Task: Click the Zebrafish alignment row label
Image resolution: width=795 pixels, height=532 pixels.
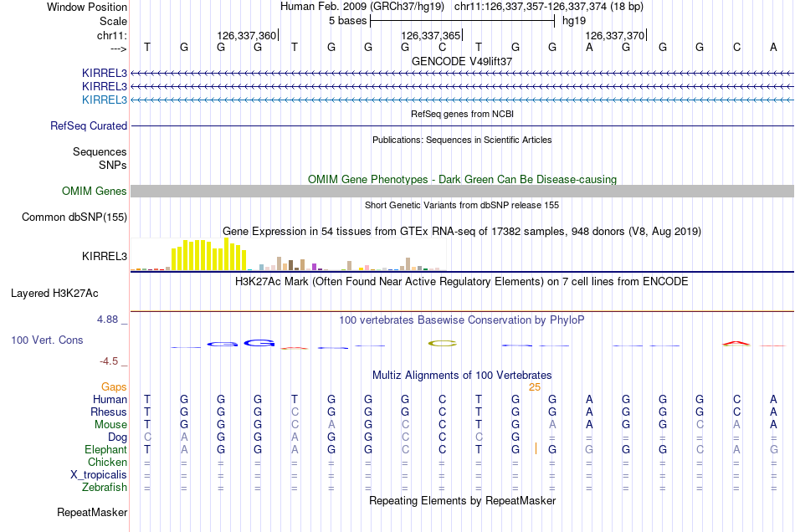Action: tap(105, 488)
